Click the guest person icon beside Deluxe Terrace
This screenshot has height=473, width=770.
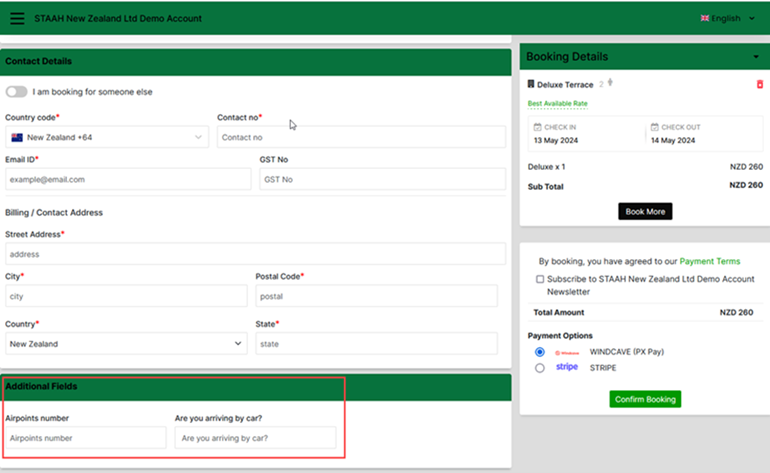pos(610,84)
